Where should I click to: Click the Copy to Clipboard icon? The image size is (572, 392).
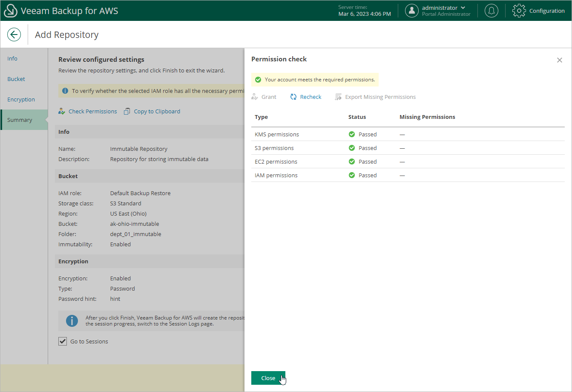pyautogui.click(x=126, y=111)
